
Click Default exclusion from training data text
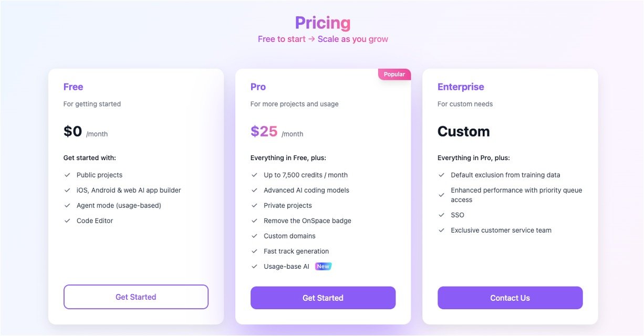(x=505, y=175)
